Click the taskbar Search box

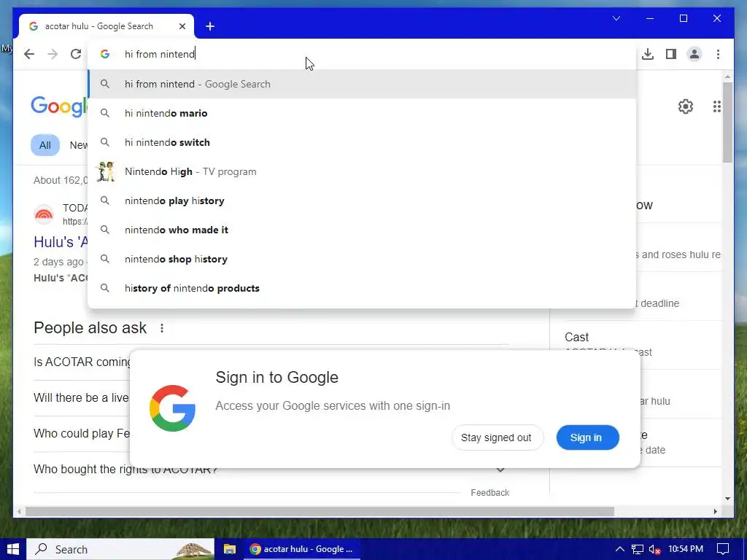click(x=120, y=549)
